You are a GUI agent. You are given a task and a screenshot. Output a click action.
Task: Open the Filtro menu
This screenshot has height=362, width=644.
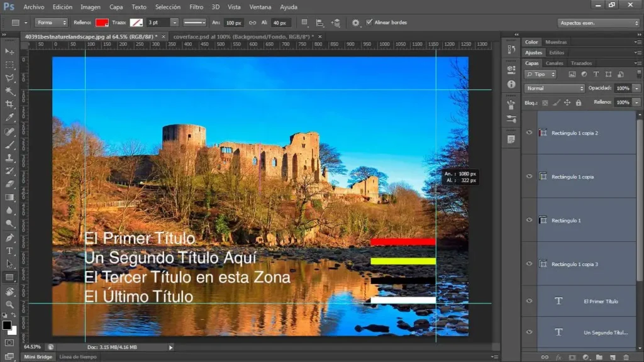pos(196,7)
